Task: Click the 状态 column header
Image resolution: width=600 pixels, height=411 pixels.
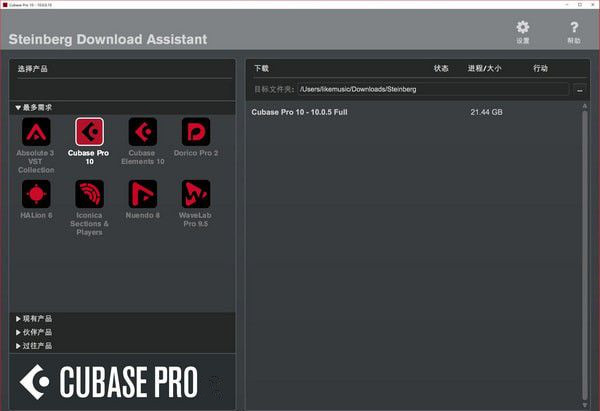Action: tap(441, 69)
